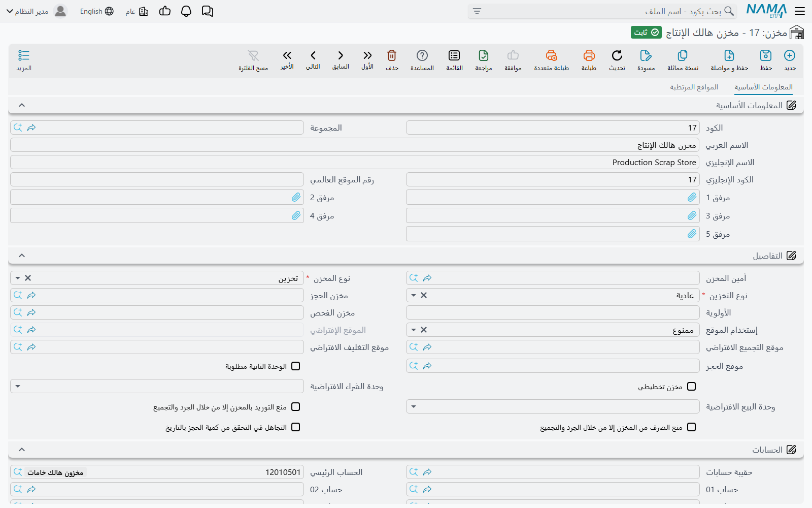Go to الأخير (last) record

point(287,55)
